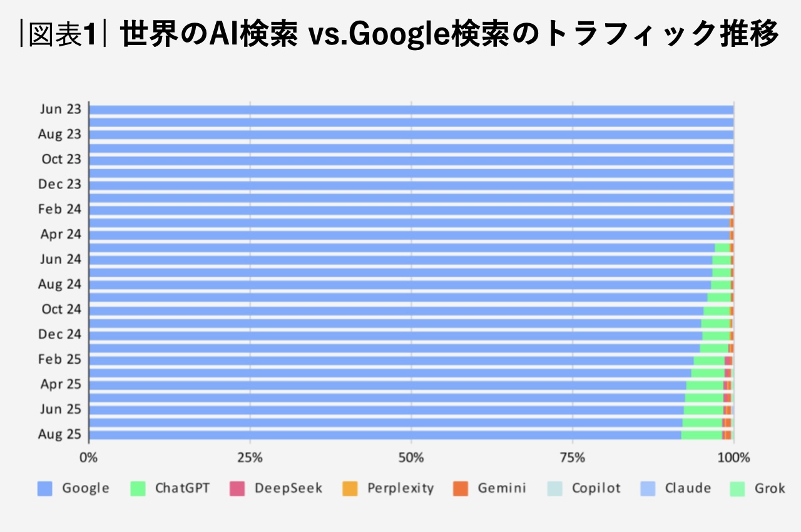The height and width of the screenshot is (532, 801).
Task: Click the Google legend color swatch
Action: pyautogui.click(x=44, y=488)
